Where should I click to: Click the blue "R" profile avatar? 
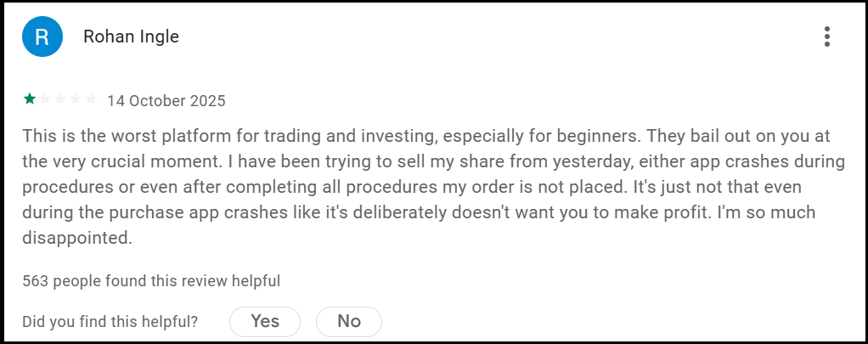(42, 37)
